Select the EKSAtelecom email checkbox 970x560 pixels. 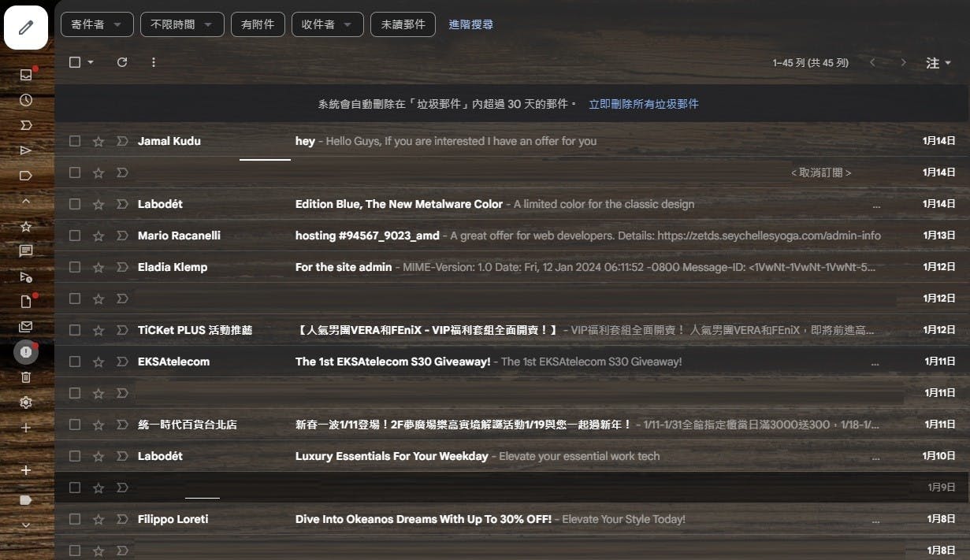[75, 362]
